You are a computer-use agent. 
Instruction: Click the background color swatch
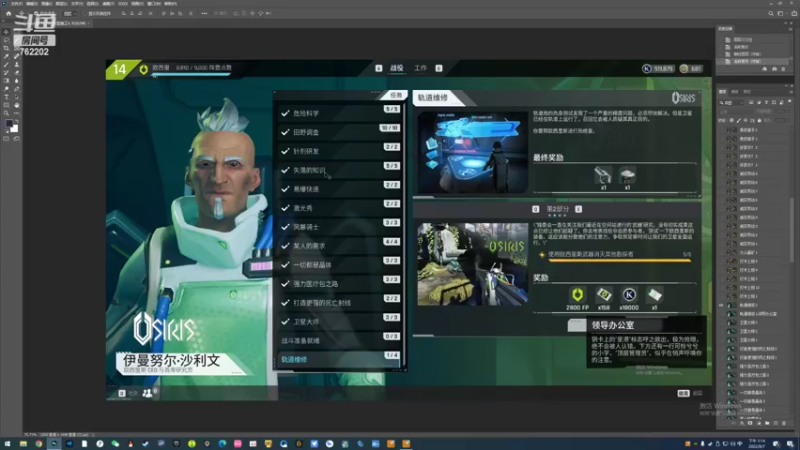pyautogui.click(x=14, y=129)
